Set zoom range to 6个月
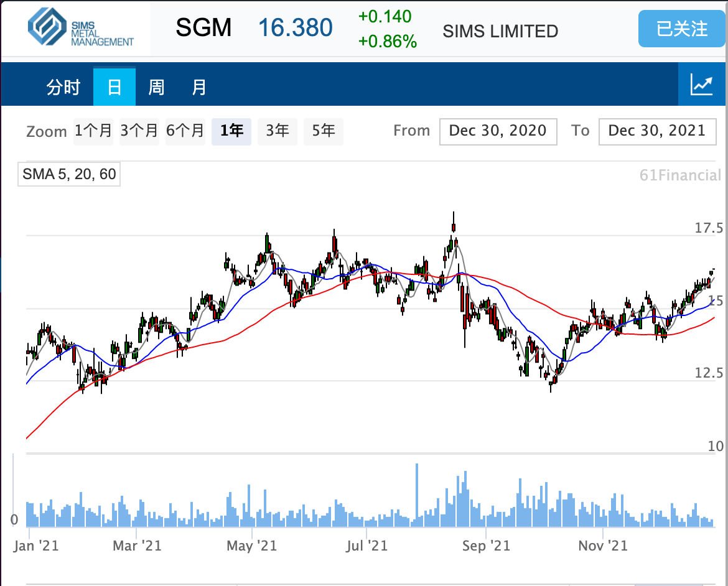The height and width of the screenshot is (586, 728). coord(185,131)
